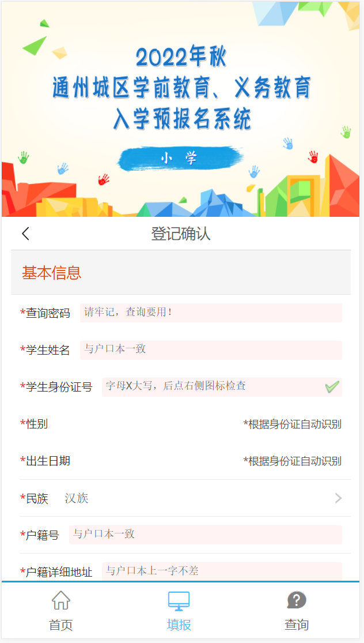Click the green ID check icon

(332, 387)
